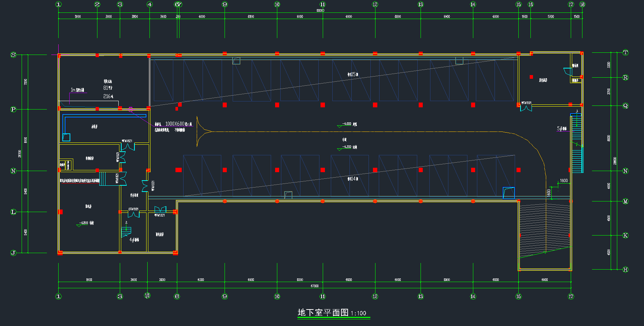644x326 pixels.
Task: Click the 28800 overall dimension on right
Action: 615,161
